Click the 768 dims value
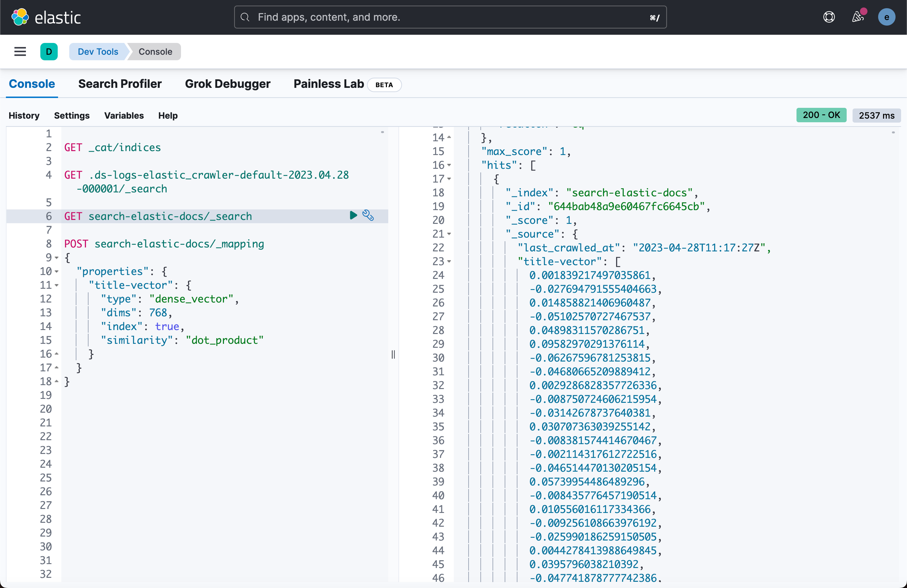The height and width of the screenshot is (588, 907). click(x=158, y=313)
